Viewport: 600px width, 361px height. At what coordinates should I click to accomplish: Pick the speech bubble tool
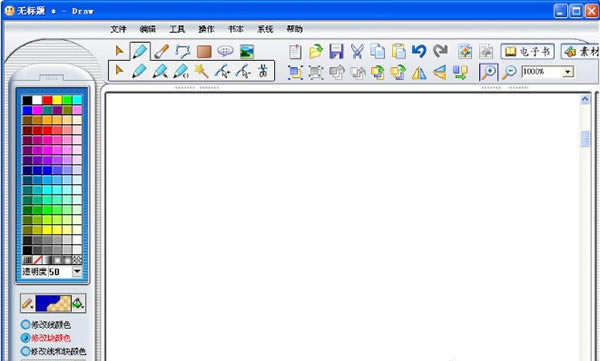[225, 51]
